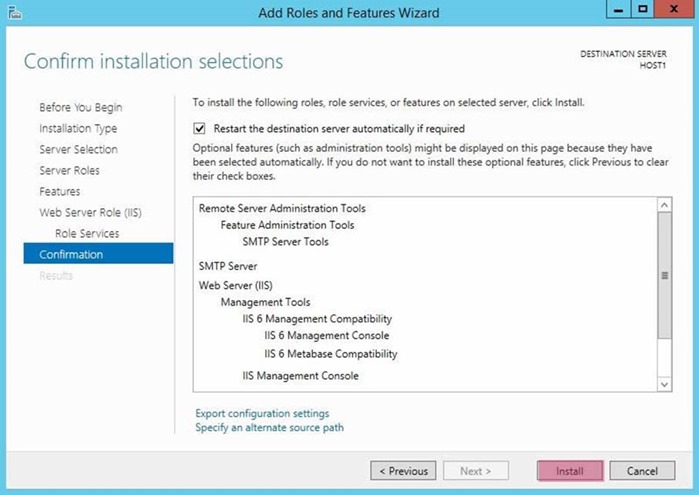Open Specify an alternate source path link
The height and width of the screenshot is (495, 699).
269,427
